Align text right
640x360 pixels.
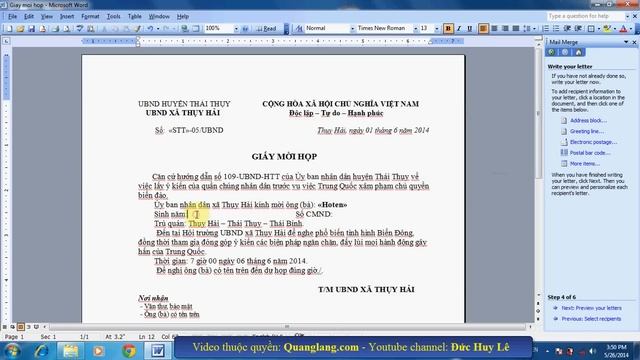tap(505, 29)
